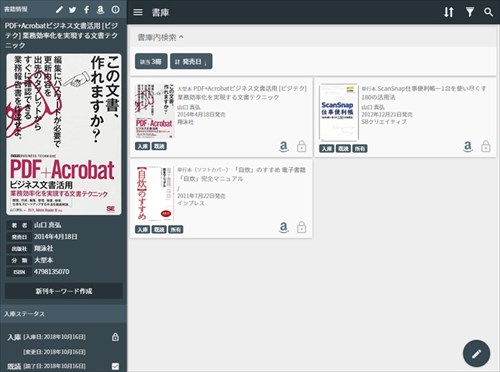Share book via Facebook icon
This screenshot has height=372, width=500.
pyautogui.click(x=86, y=9)
